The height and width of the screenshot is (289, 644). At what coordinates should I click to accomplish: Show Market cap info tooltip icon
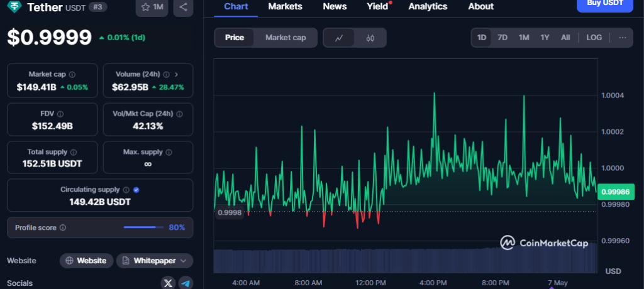click(x=72, y=75)
